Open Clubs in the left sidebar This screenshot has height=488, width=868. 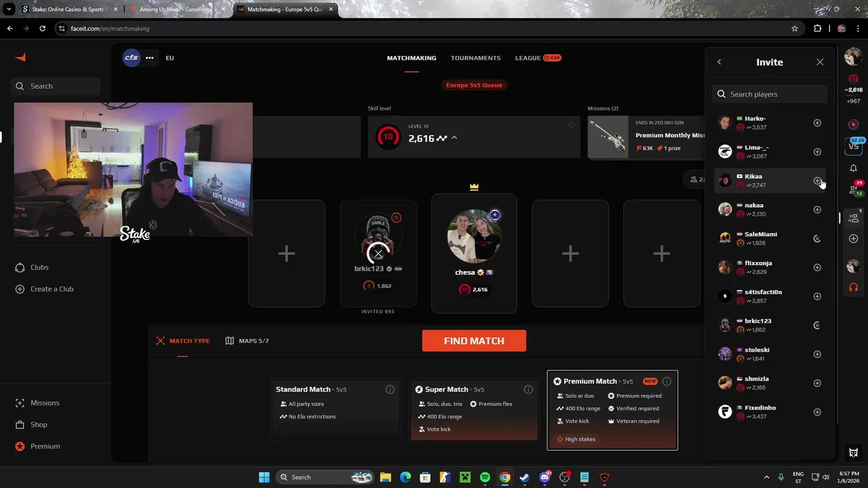tap(32, 267)
